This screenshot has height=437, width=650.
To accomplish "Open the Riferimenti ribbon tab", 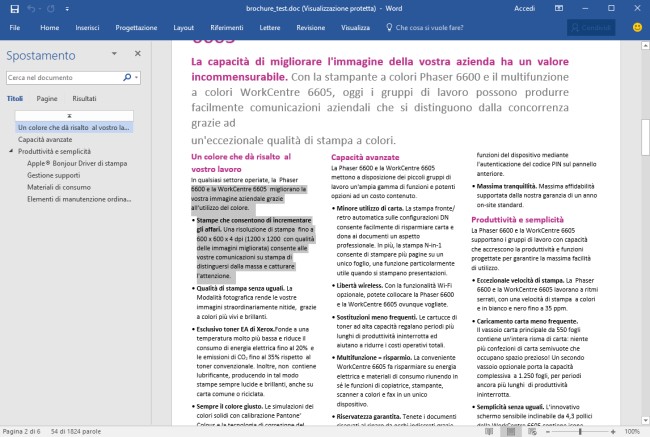I will point(226,28).
